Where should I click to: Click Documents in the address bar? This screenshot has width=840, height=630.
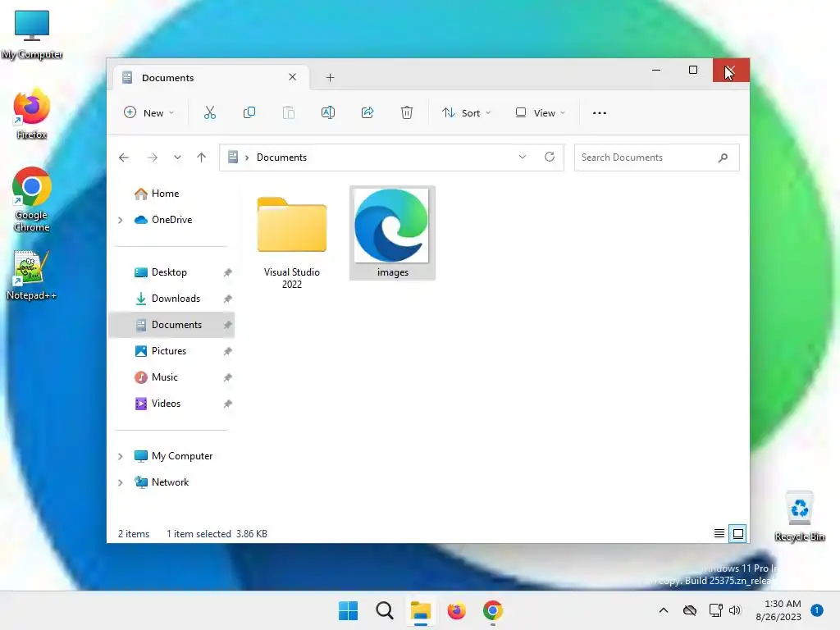pos(282,157)
